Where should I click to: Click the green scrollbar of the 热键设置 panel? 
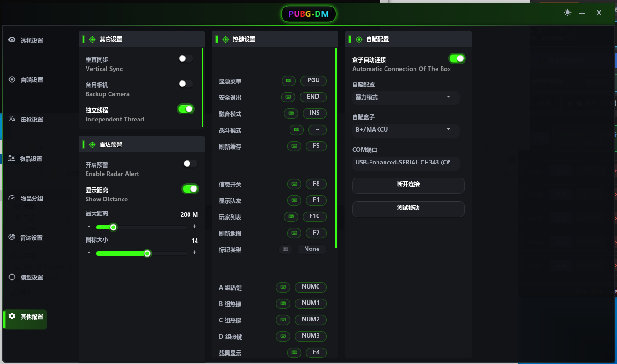point(336,148)
